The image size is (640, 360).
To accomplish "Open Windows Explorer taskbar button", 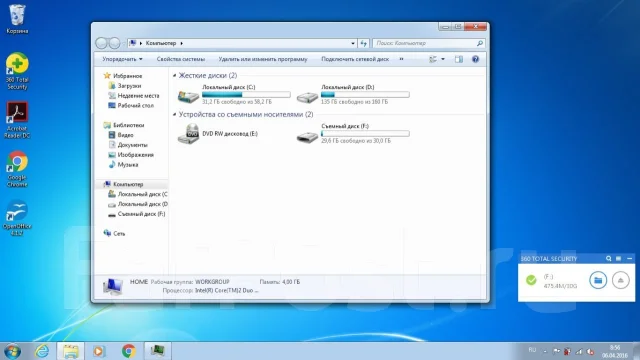I will point(70,351).
